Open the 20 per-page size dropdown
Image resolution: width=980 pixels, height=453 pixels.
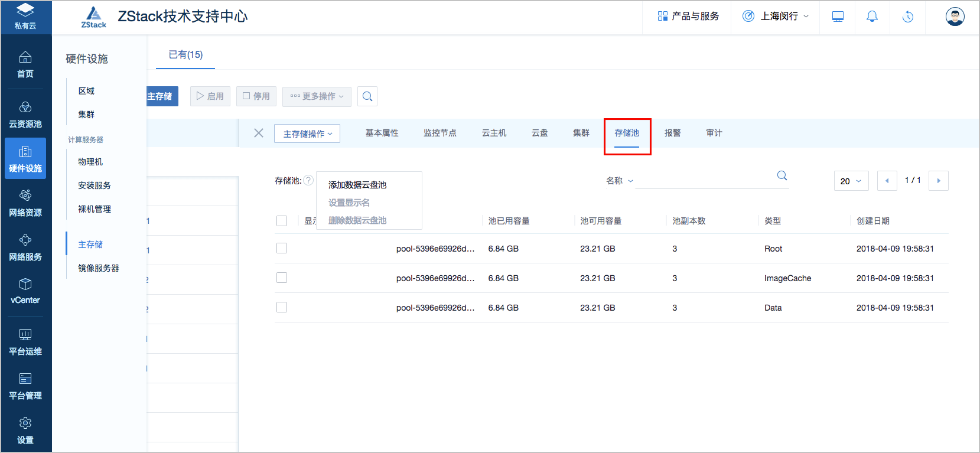coord(851,181)
